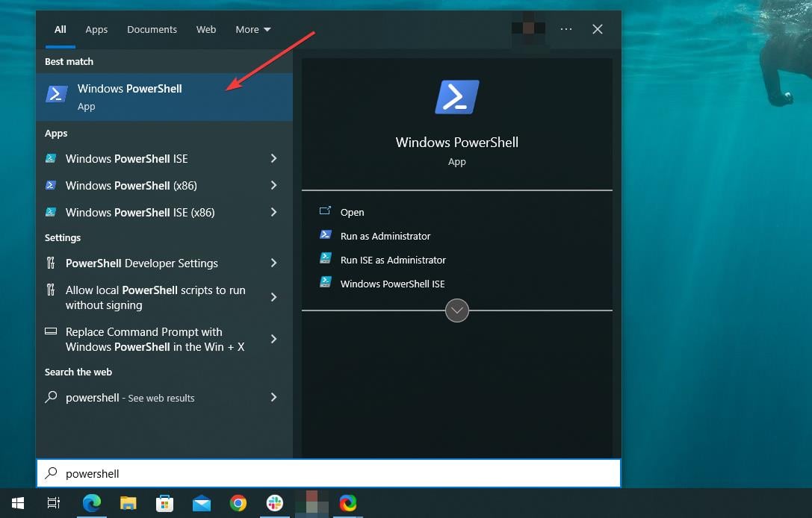Click the powershell search input field
The height and width of the screenshot is (518, 812).
(329, 473)
